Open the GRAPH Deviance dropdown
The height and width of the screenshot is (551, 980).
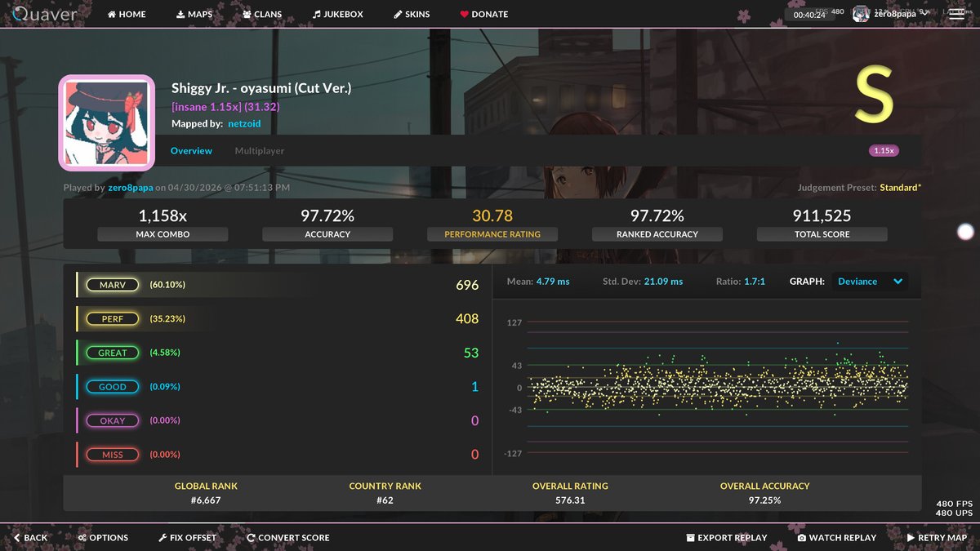(870, 282)
